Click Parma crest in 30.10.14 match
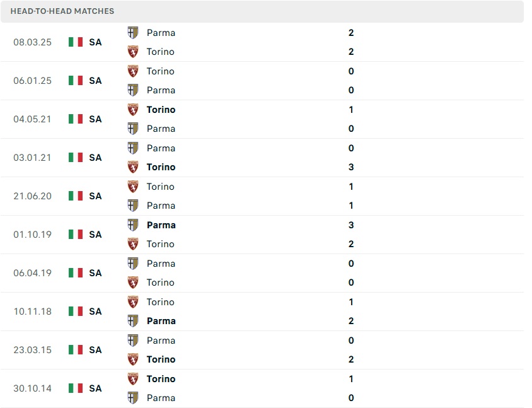This screenshot has width=532, height=408. [133, 398]
